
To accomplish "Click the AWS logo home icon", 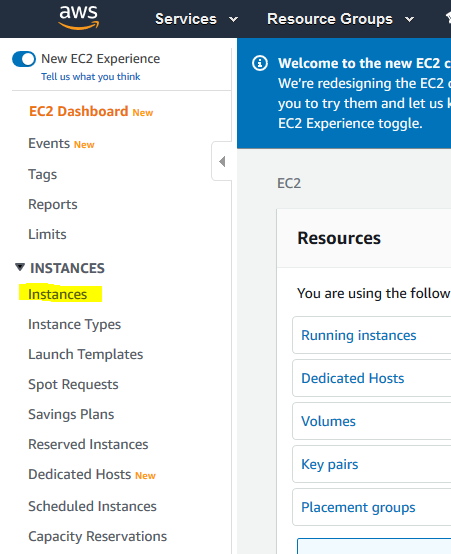I will point(78,17).
